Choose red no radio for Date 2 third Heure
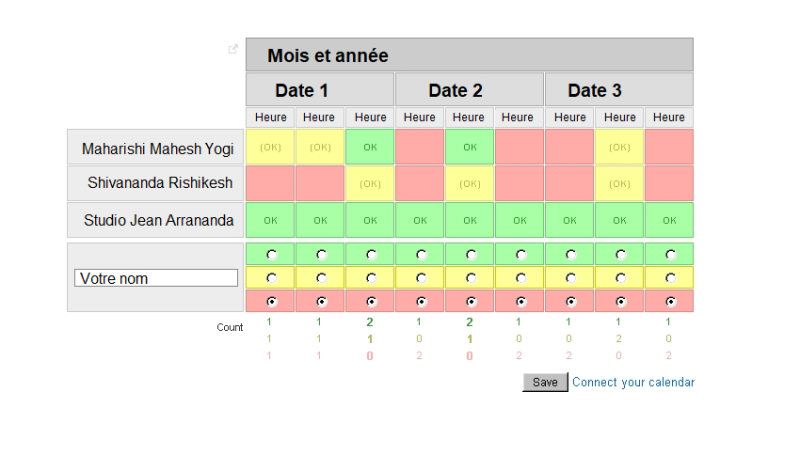The width and height of the screenshot is (800, 470). [521, 301]
